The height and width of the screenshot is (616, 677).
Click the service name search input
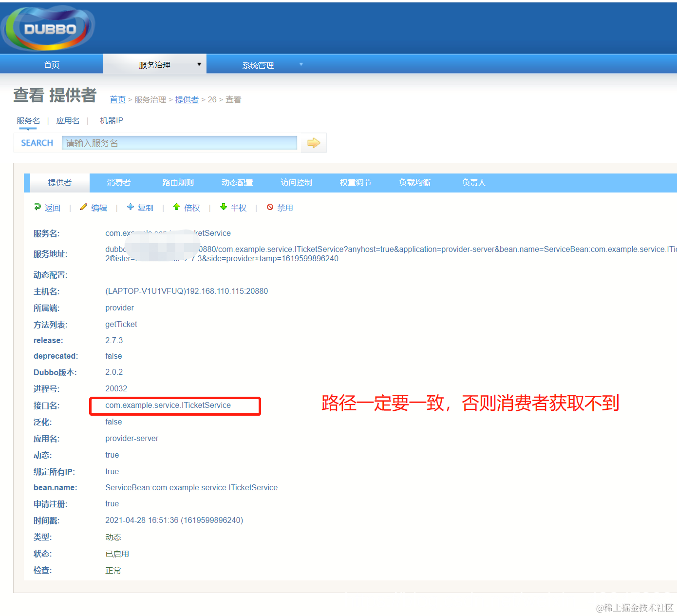(179, 143)
